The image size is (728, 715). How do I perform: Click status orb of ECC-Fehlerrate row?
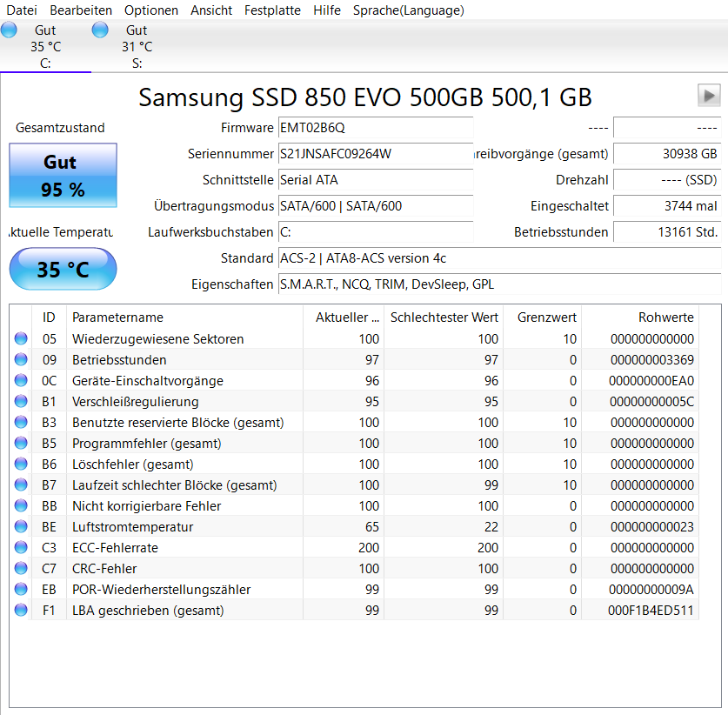pyautogui.click(x=21, y=547)
